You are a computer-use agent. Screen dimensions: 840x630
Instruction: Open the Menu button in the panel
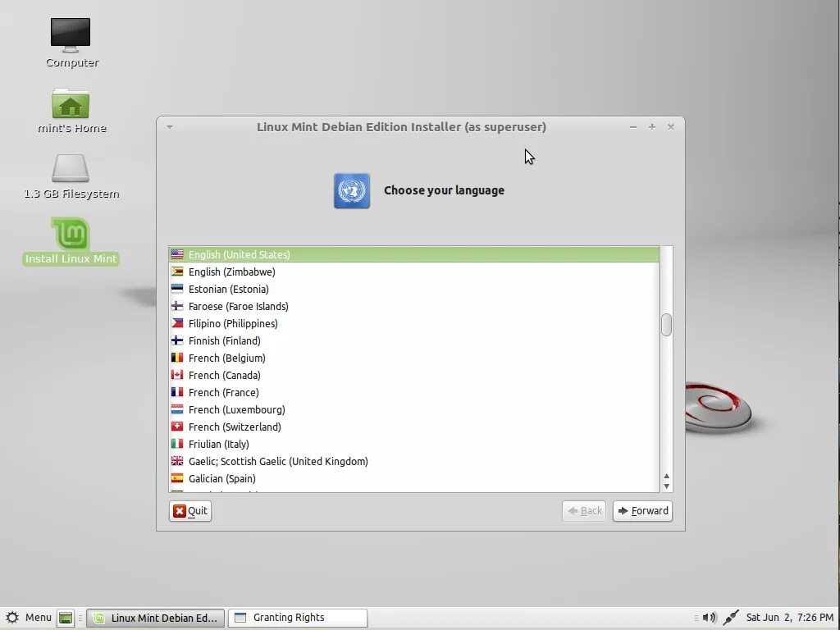(x=29, y=618)
